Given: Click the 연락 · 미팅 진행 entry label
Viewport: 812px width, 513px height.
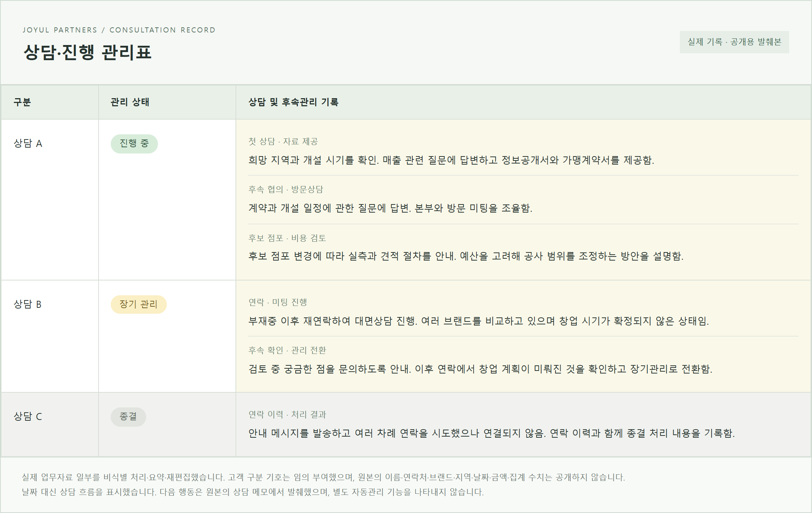Looking at the screenshot, I should click(x=278, y=303).
